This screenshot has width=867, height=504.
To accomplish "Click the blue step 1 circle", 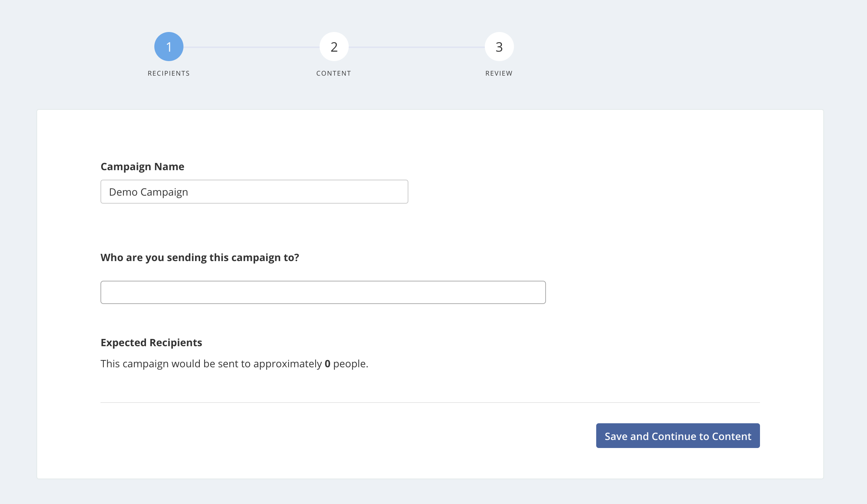I will (x=169, y=47).
